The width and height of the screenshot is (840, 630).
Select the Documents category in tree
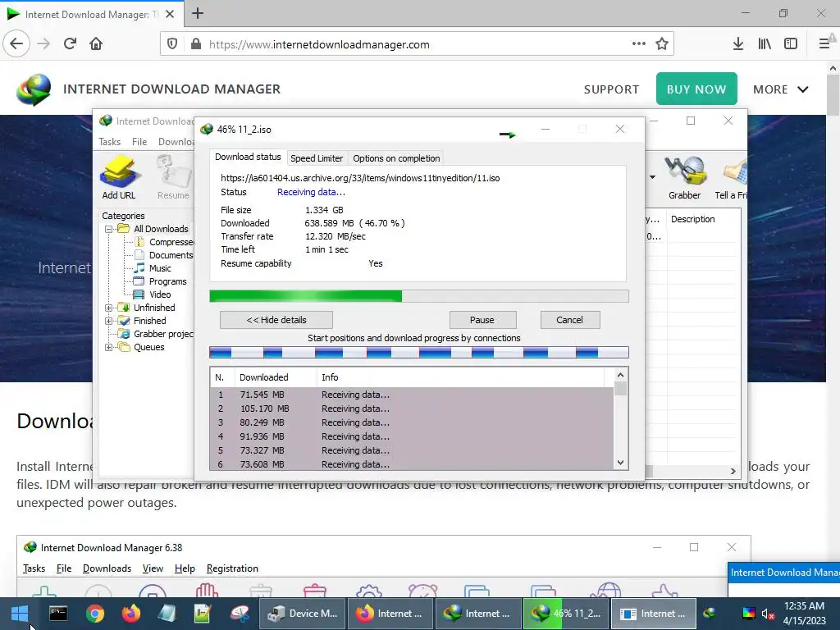171,256
